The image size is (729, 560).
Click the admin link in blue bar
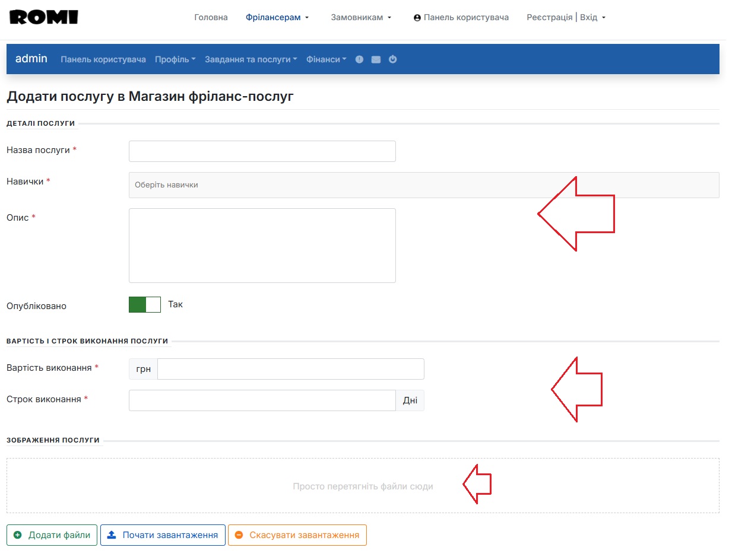coord(31,59)
